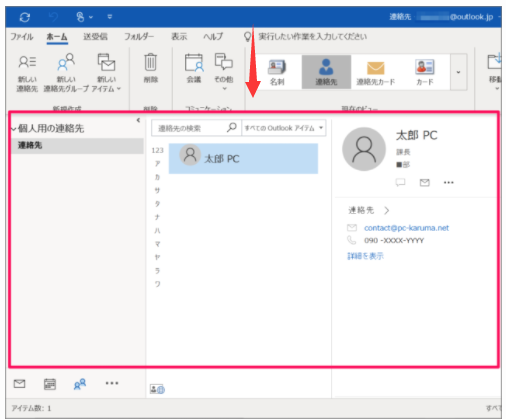The height and width of the screenshot is (419, 506).
Task: Click the Tell Me search box with lightbulb
Action: pyautogui.click(x=306, y=36)
